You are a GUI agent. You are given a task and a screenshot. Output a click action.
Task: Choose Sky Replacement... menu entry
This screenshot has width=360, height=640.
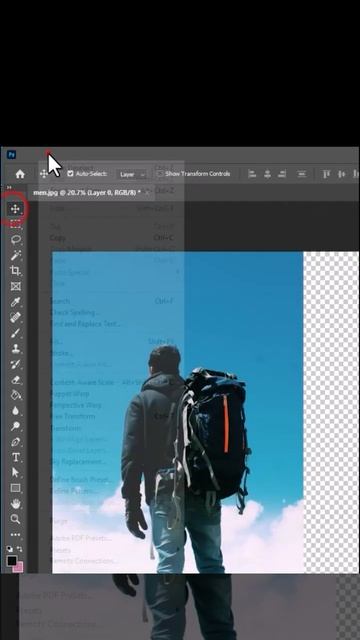tap(78, 462)
